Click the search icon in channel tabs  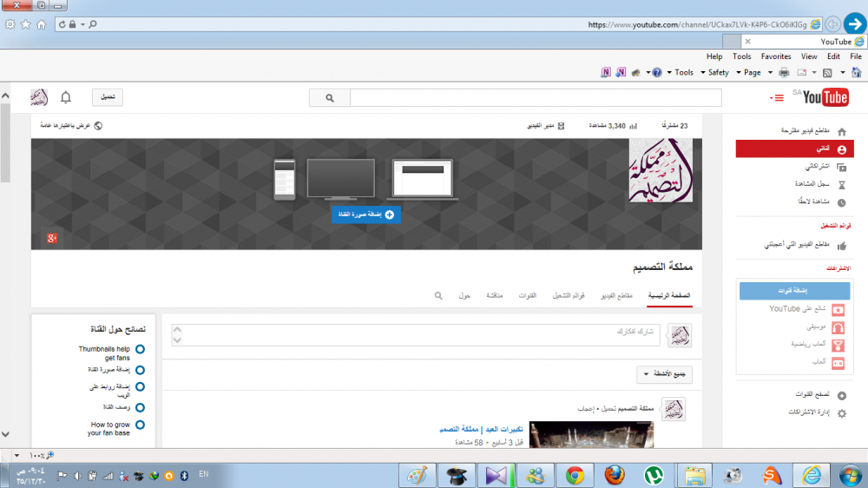pos(439,296)
